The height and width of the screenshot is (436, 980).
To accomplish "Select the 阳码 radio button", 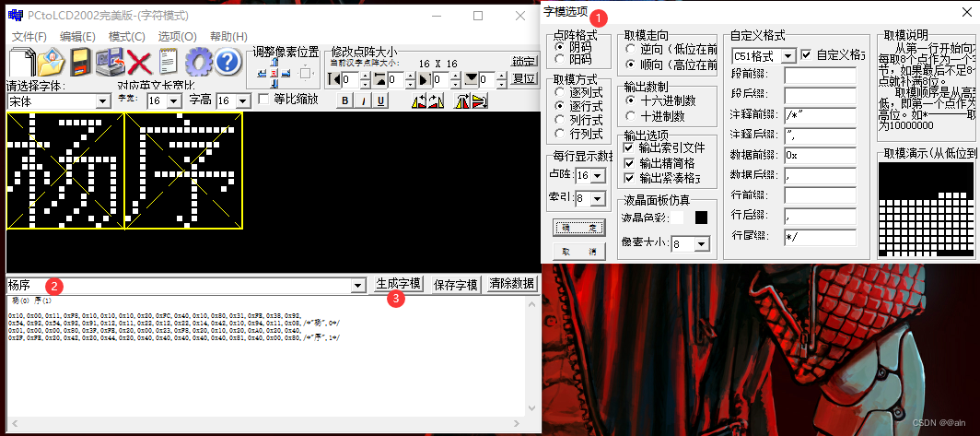I will [559, 59].
